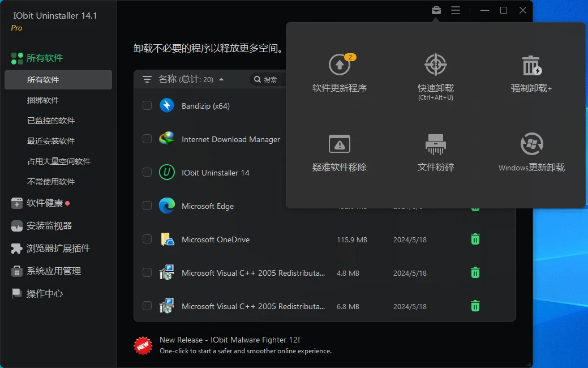Start 快速卸载 easy uninstall tool

(436, 77)
